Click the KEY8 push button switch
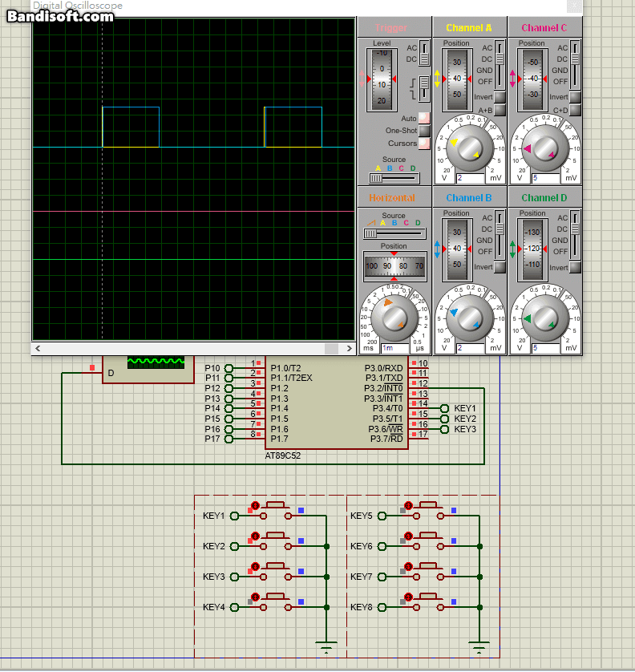Viewport: 635px width, 672px height. [x=428, y=602]
